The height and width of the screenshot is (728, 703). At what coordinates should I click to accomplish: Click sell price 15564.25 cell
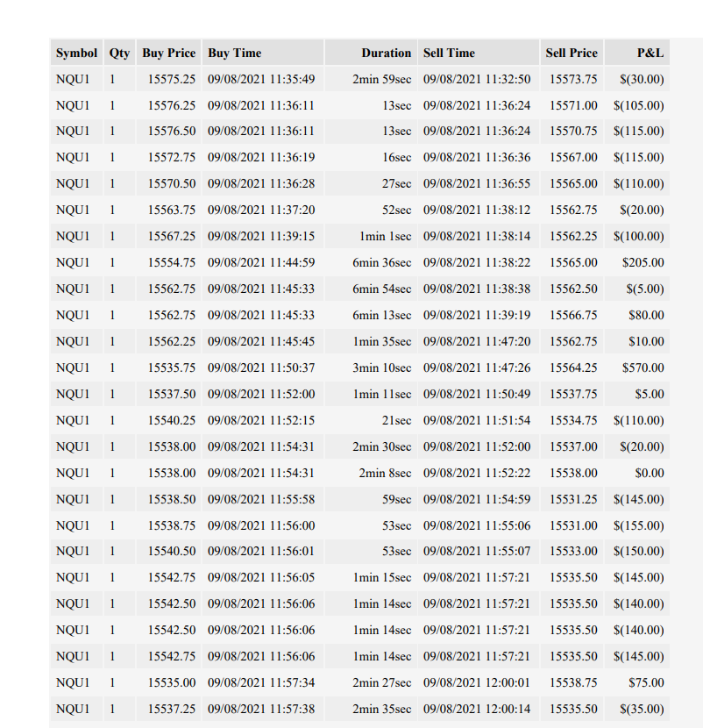coord(572,368)
